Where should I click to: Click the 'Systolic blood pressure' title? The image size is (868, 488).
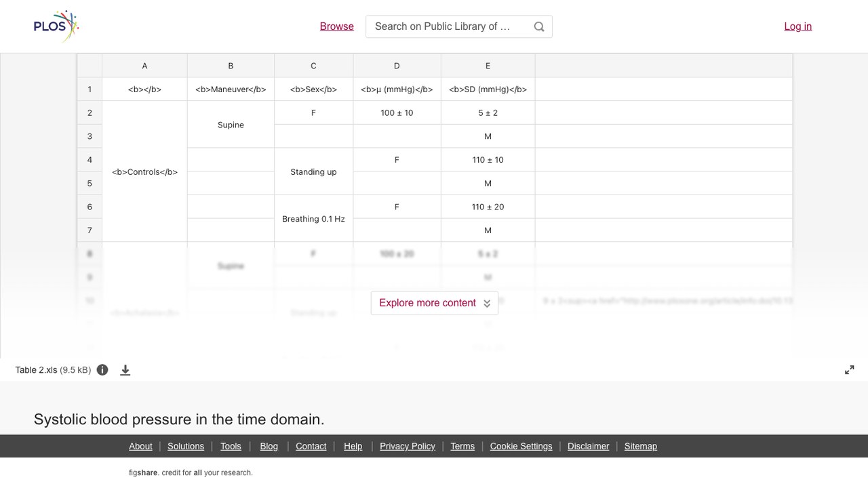click(179, 419)
